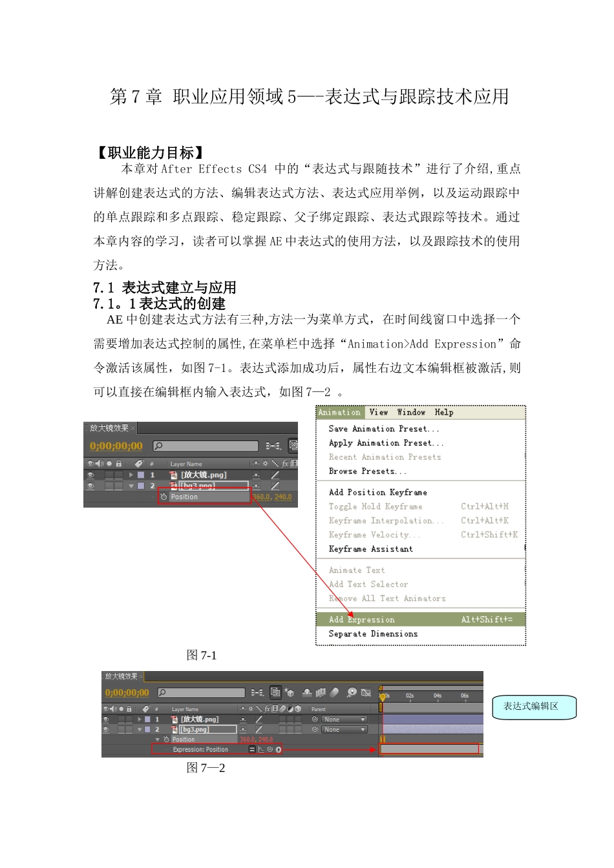The image size is (614, 868).
Task: Click label color swatch of 放大镜.png in Figure 7-1
Action: point(141,475)
